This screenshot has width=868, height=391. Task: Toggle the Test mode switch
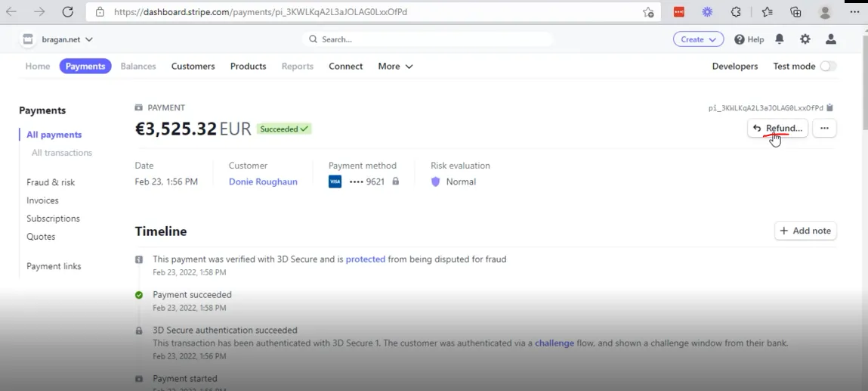point(828,66)
